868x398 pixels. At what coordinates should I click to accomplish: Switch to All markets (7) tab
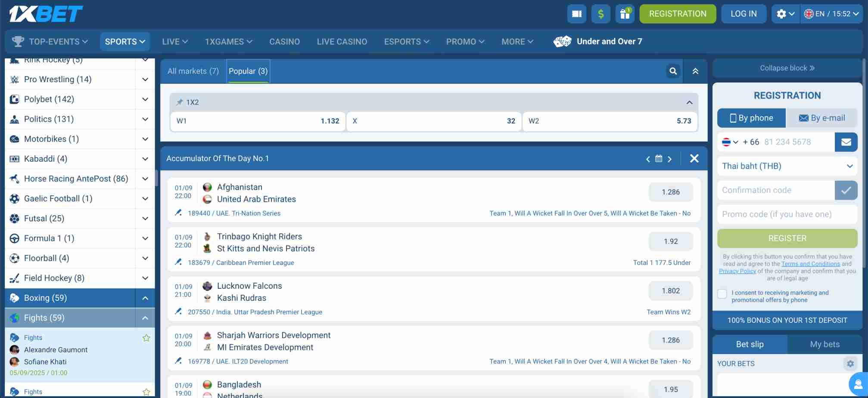pyautogui.click(x=193, y=71)
